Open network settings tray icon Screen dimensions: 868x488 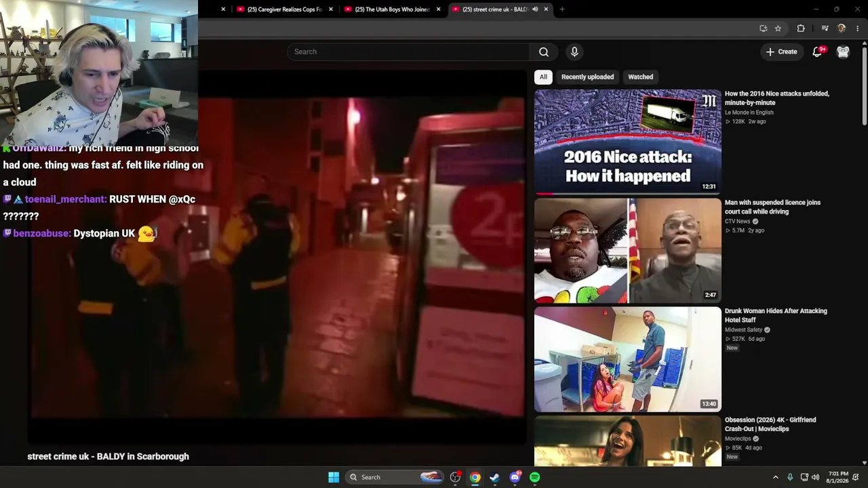point(804,477)
